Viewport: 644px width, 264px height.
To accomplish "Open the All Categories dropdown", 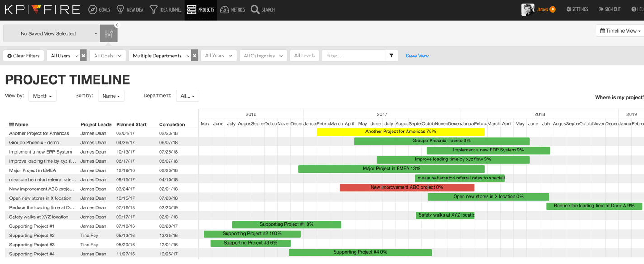I will (x=263, y=56).
